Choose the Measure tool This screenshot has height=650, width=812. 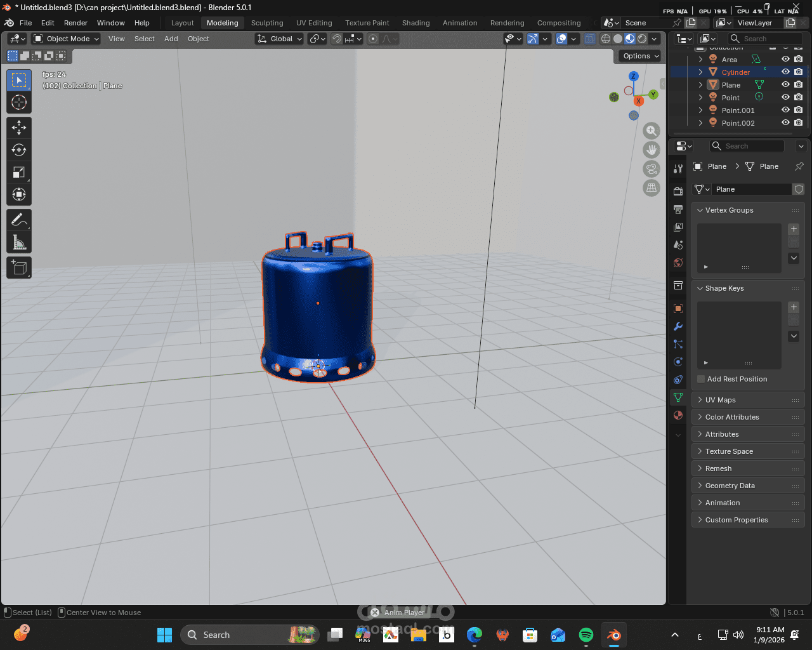(x=19, y=242)
